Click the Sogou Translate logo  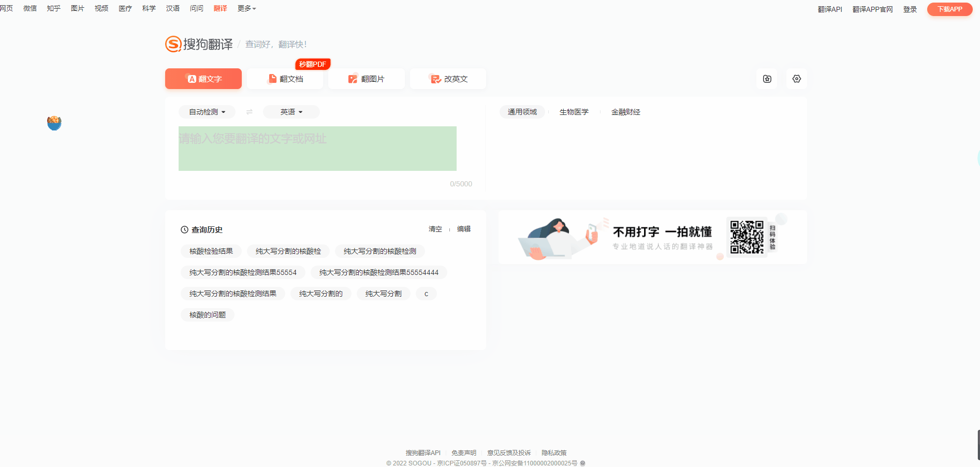[199, 44]
